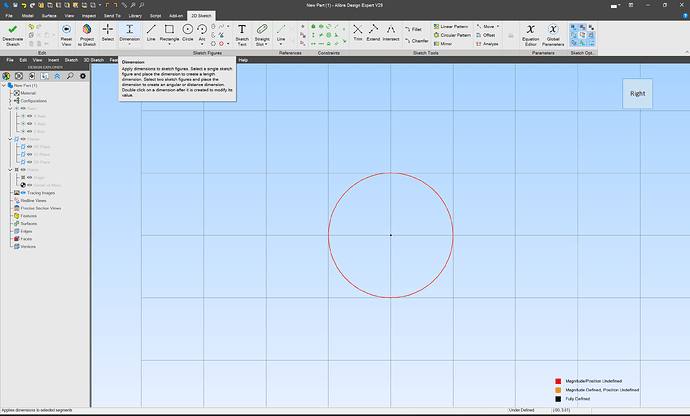Screen dimensions: 690x416
Task: Expand the Configurations tree node
Action: (x=10, y=101)
